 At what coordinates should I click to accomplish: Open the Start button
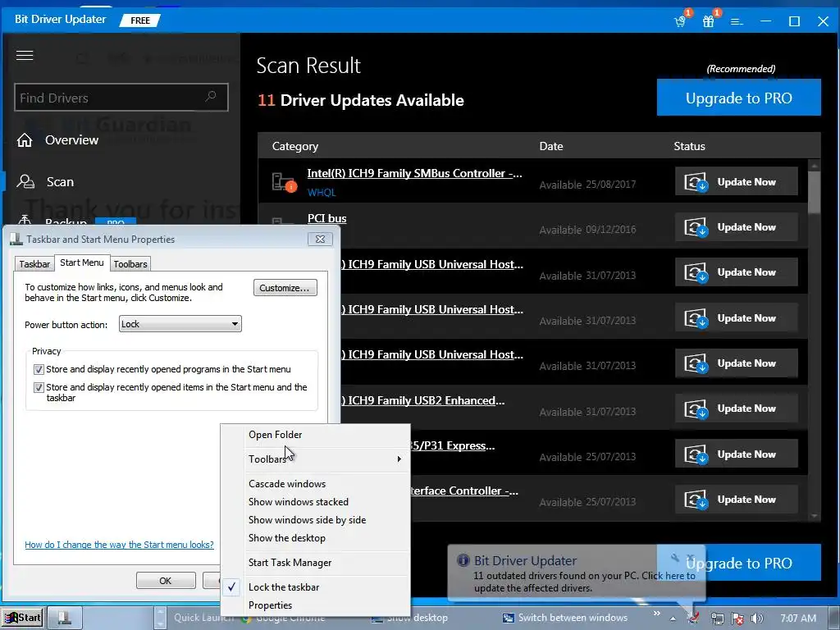pos(22,618)
